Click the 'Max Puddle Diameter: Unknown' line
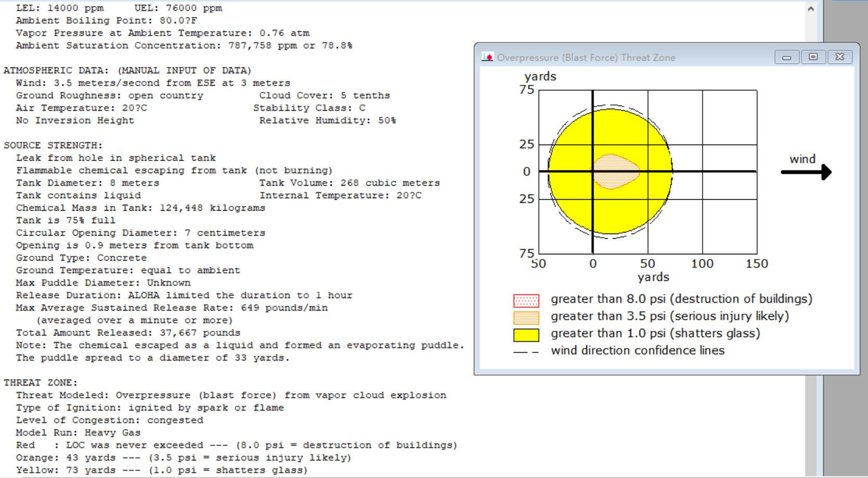 [103, 283]
